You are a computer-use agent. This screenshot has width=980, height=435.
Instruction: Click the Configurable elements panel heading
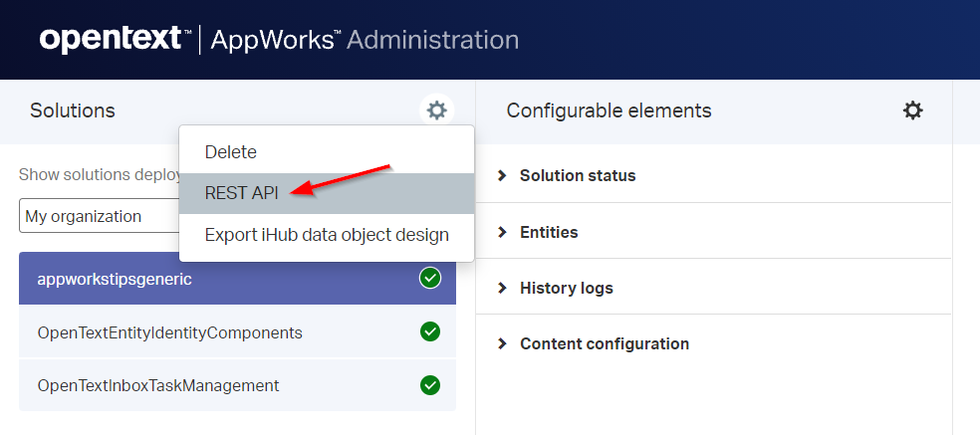point(609,110)
